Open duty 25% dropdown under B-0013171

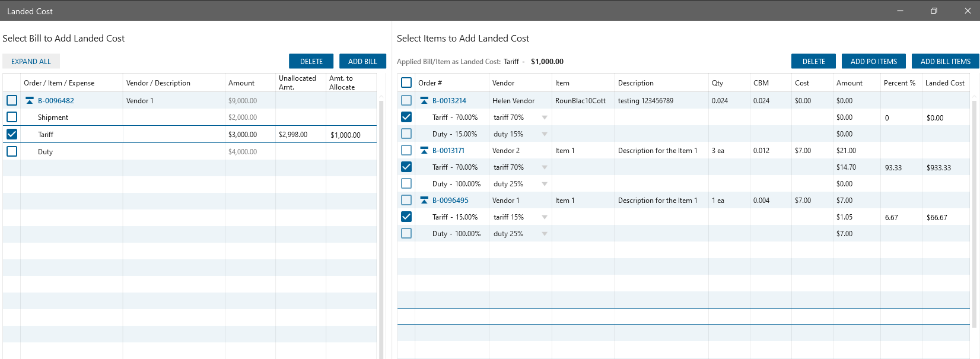click(x=544, y=184)
